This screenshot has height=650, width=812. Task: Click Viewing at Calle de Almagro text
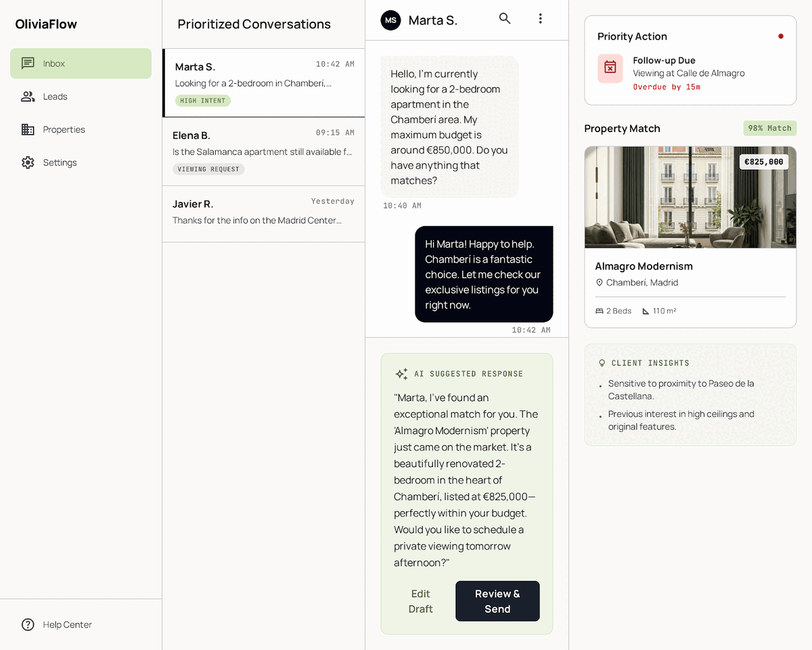pos(689,73)
